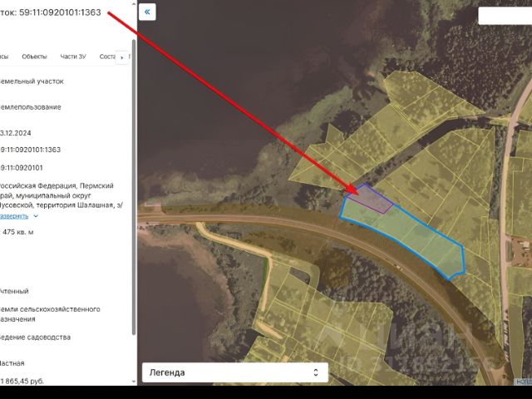Viewport: 532px width, 399px height.
Task: Click the cadastral number 9:11:0920101:1363 in list
Action: (30, 150)
